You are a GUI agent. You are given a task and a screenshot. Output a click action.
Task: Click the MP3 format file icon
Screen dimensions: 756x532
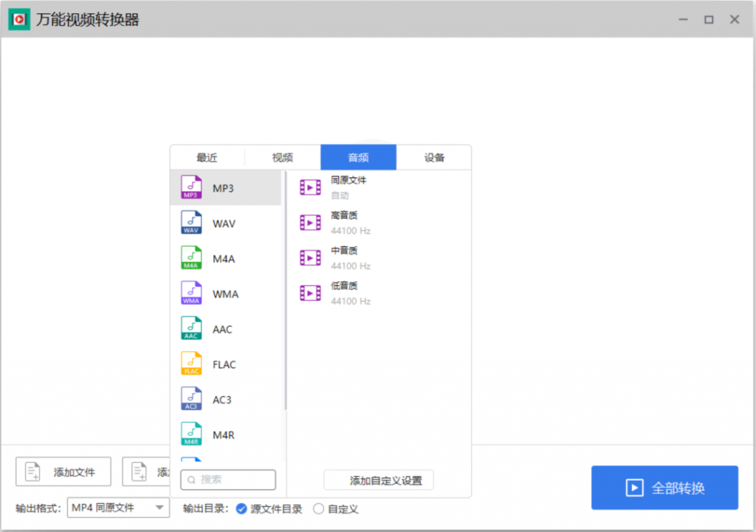tap(191, 187)
